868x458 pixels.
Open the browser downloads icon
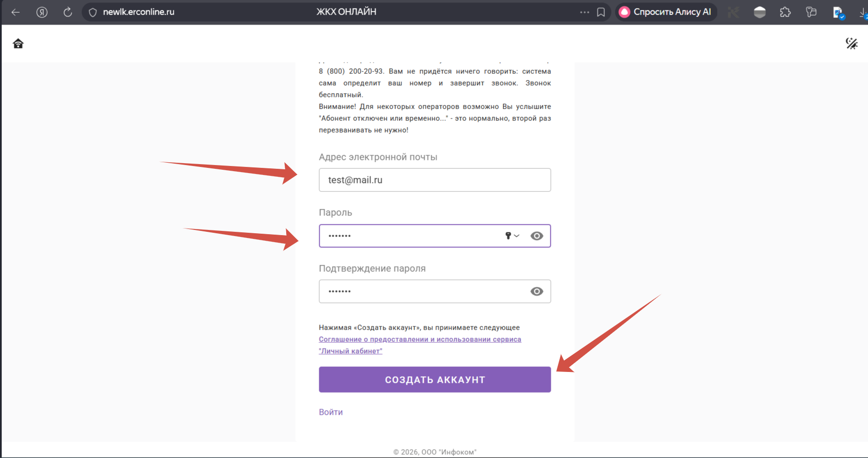863,13
